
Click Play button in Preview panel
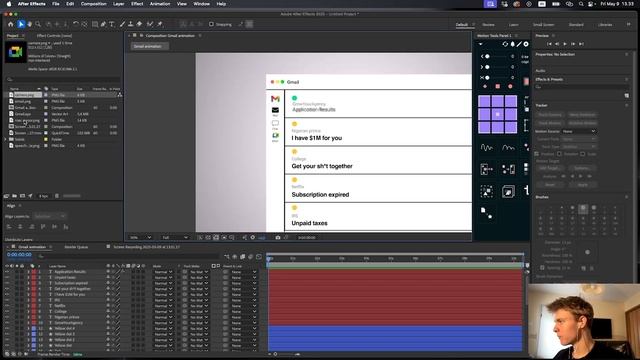pos(565,44)
